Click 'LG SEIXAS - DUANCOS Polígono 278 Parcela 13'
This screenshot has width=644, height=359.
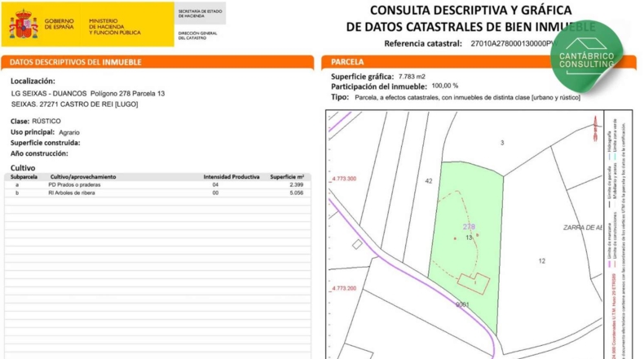[88, 94]
